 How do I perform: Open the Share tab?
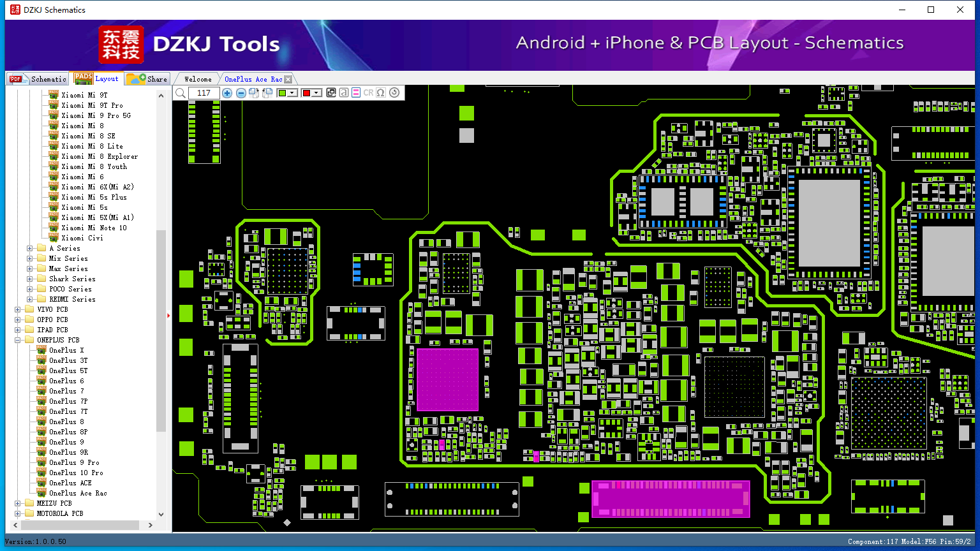click(147, 78)
